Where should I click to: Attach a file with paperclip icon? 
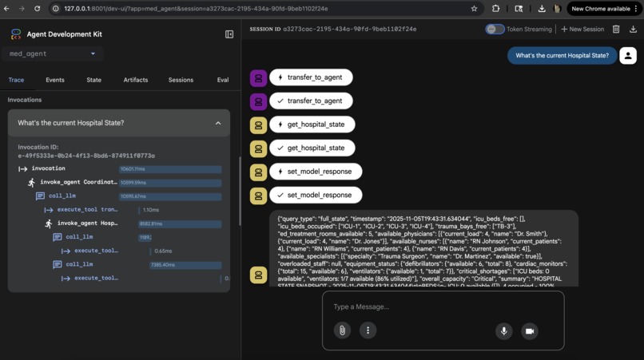342,330
